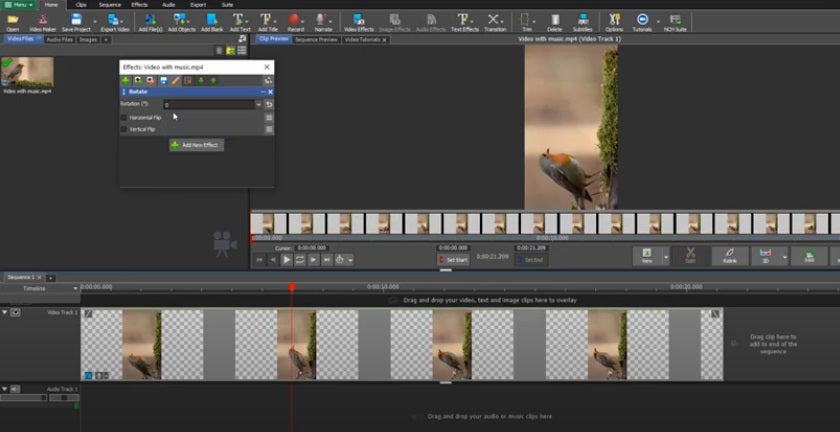Toggle loop playback in the preview controls

[x=300, y=259]
